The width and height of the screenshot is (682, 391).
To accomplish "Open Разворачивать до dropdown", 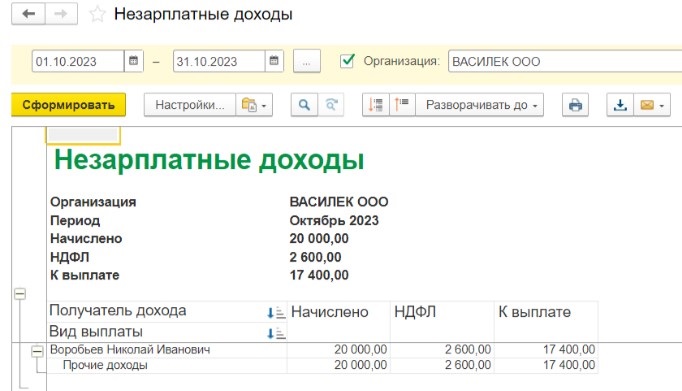I will [480, 105].
